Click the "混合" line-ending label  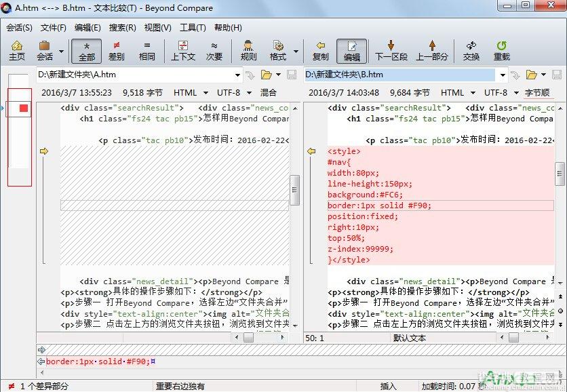pos(268,93)
